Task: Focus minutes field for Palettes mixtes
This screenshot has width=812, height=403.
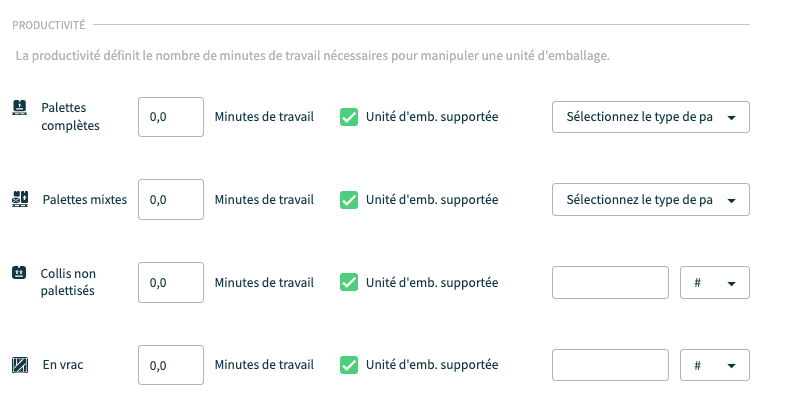Action: [x=171, y=199]
